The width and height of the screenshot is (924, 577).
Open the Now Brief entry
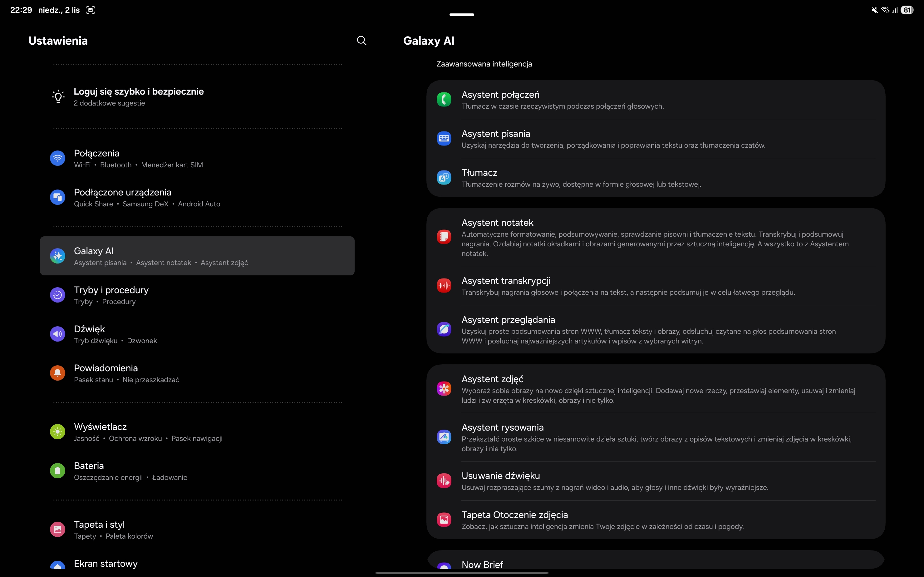point(482,564)
